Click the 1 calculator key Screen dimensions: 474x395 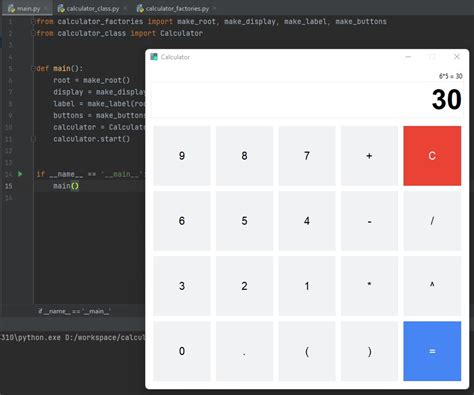pyautogui.click(x=307, y=286)
